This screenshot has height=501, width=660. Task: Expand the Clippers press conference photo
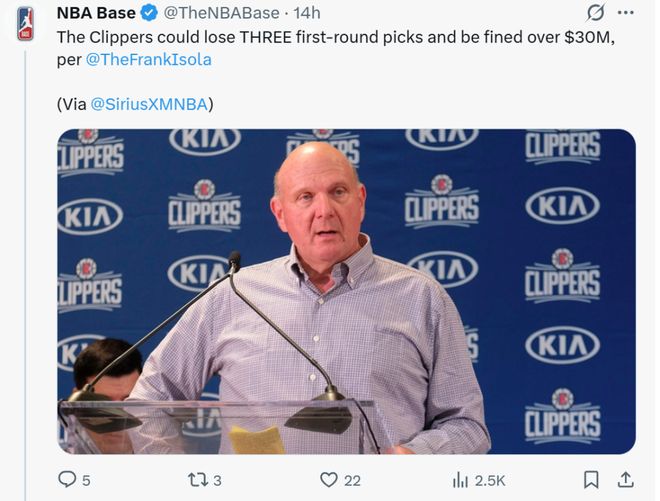click(346, 291)
